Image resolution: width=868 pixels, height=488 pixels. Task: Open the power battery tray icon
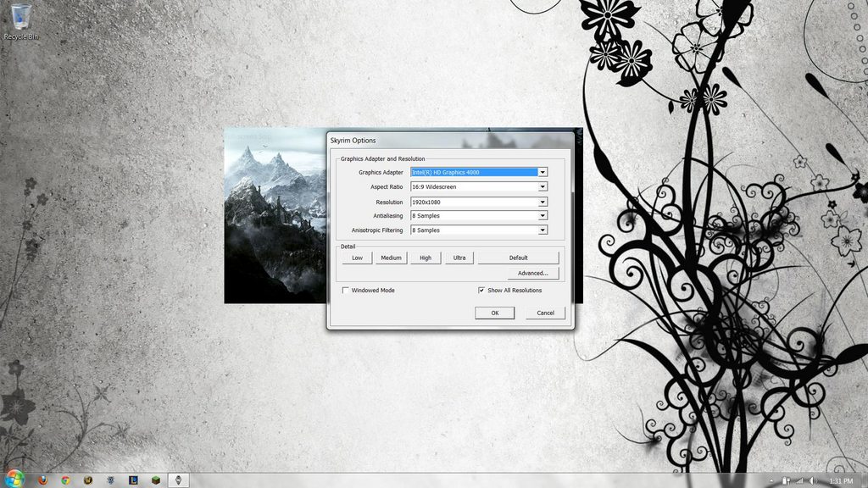pos(786,481)
